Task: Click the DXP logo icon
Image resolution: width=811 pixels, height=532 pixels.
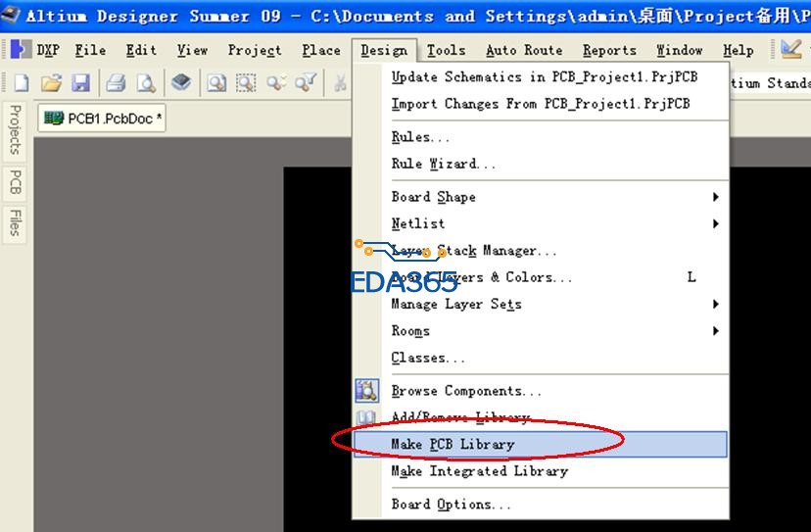Action: tap(21, 50)
